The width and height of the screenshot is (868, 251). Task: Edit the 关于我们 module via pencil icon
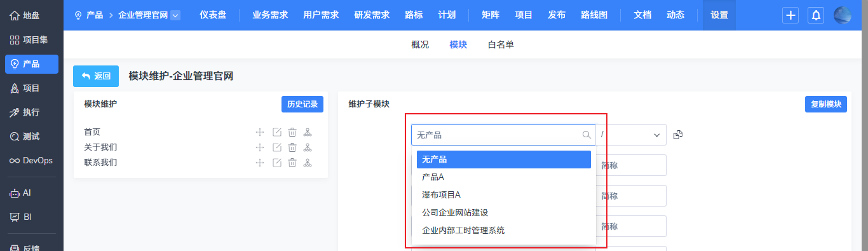coord(276,147)
